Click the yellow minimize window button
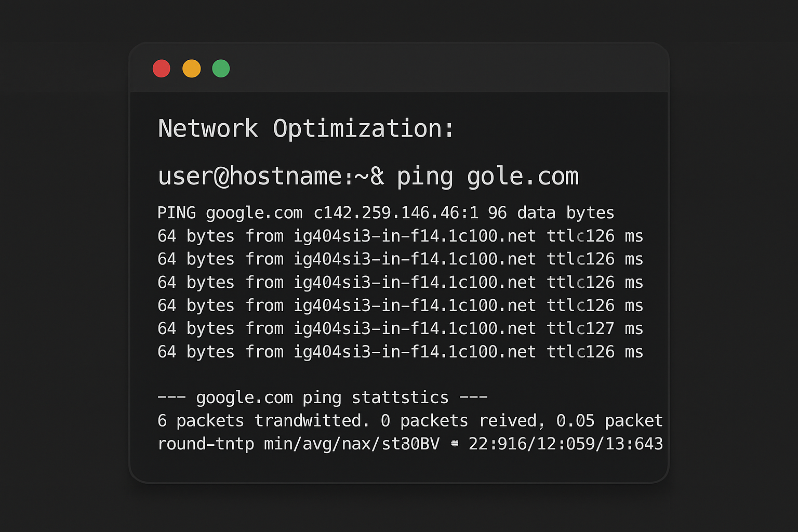 (191, 69)
